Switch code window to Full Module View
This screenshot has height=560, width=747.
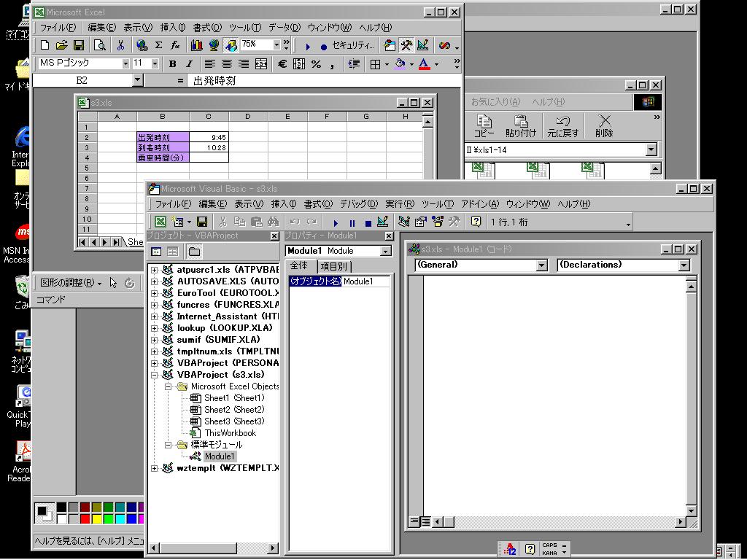425,522
